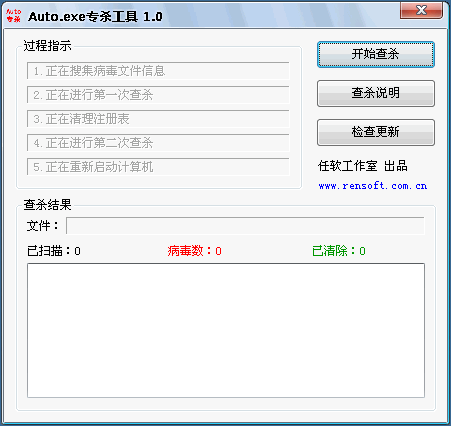The width and height of the screenshot is (451, 426).
Task: Check for updates via 检查更新
Action: coord(376,132)
